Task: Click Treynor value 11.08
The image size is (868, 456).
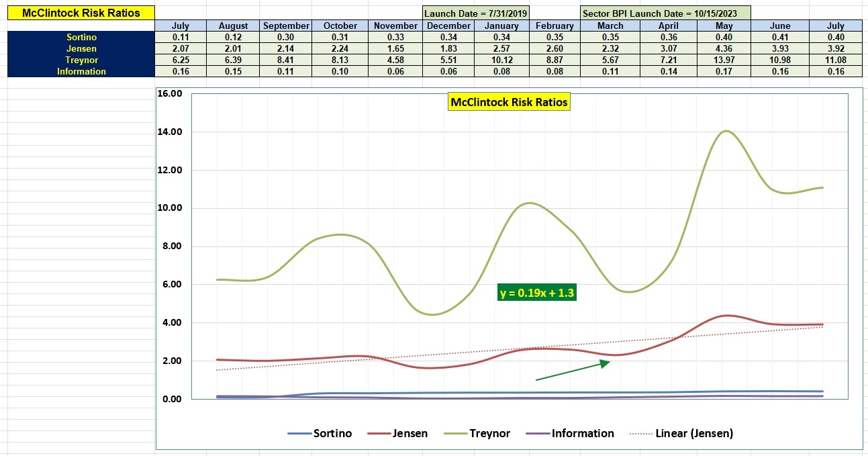Action: (x=836, y=60)
